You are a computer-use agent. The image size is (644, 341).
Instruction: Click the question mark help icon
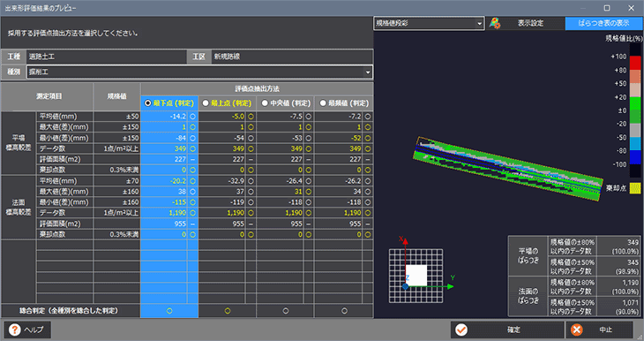[15, 330]
